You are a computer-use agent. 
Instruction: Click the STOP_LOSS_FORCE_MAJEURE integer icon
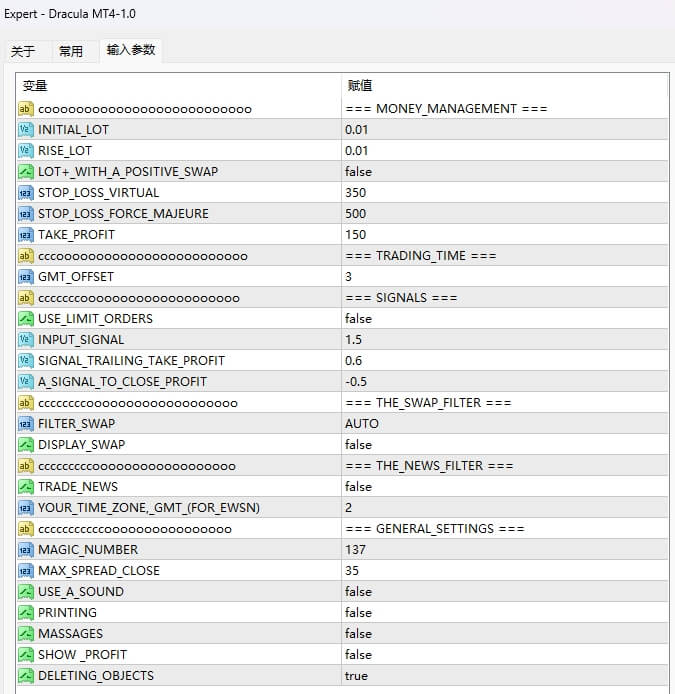(x=26, y=214)
